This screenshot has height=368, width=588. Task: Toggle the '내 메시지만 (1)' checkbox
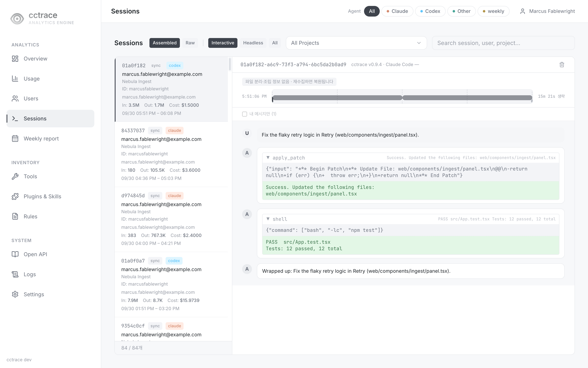pos(244,114)
